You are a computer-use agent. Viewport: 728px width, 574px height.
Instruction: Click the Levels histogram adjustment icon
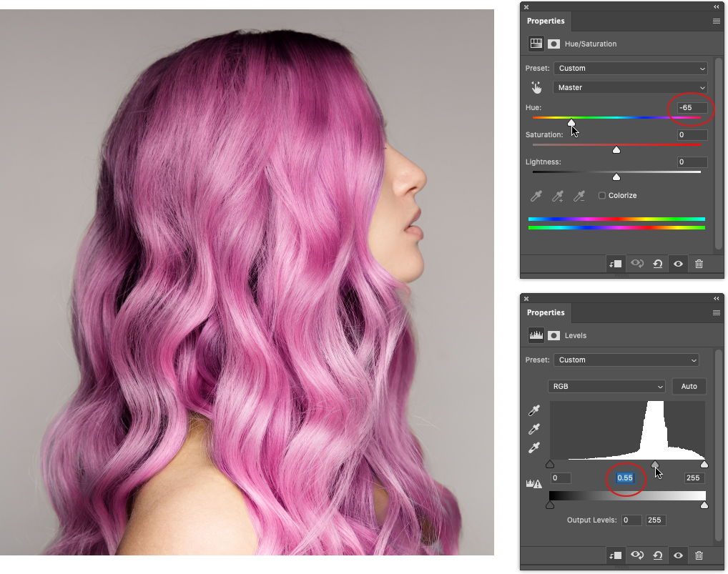click(x=536, y=335)
